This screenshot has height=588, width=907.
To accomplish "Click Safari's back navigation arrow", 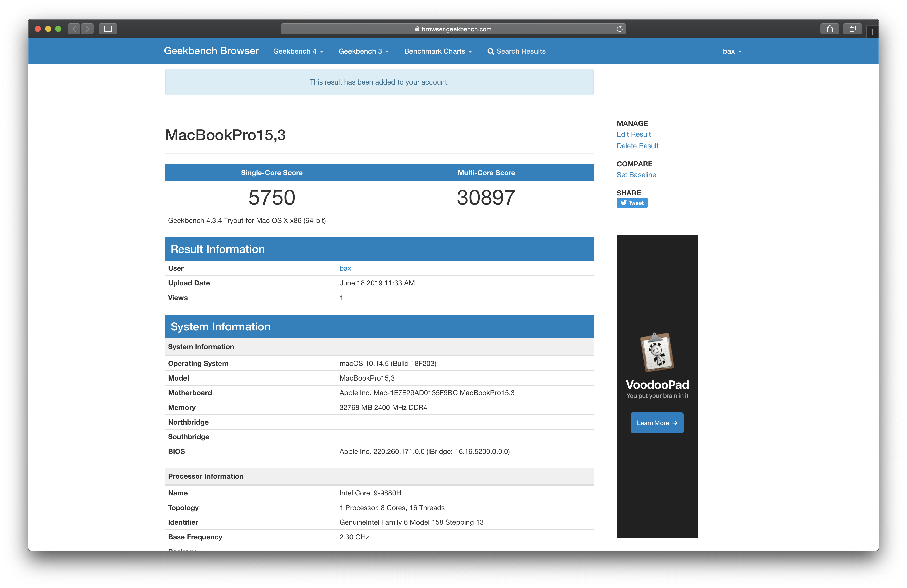I will (74, 29).
